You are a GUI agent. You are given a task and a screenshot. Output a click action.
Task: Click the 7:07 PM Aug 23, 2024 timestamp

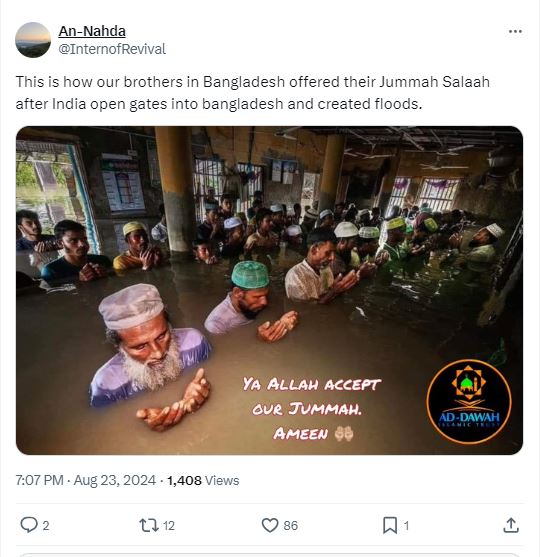86,480
